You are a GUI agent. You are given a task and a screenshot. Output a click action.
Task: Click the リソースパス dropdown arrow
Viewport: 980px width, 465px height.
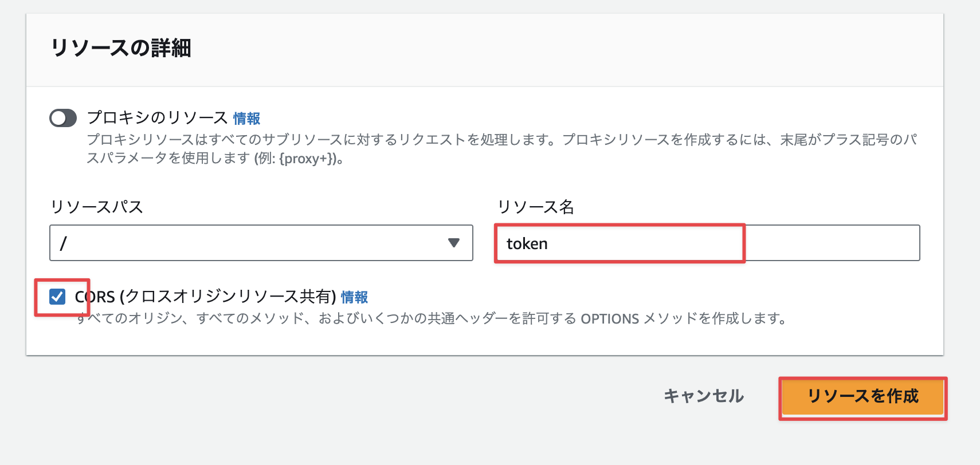click(454, 243)
